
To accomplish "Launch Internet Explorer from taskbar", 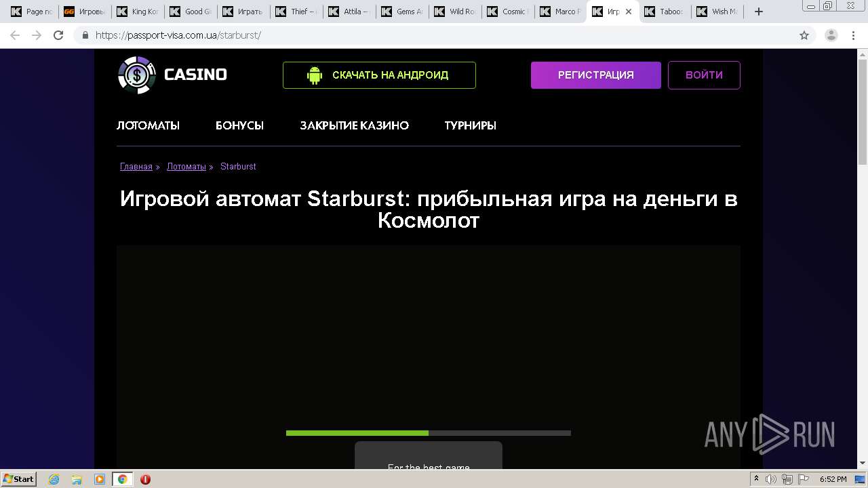I will [54, 479].
